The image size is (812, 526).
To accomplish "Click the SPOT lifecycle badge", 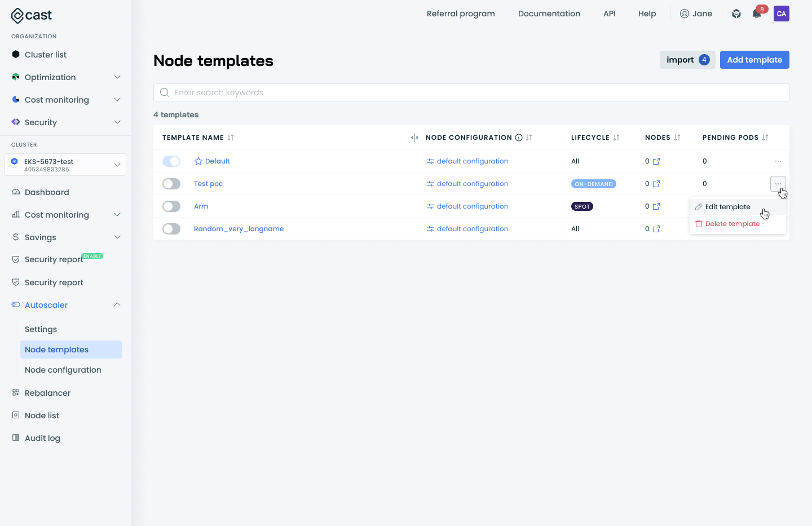I will (x=582, y=206).
